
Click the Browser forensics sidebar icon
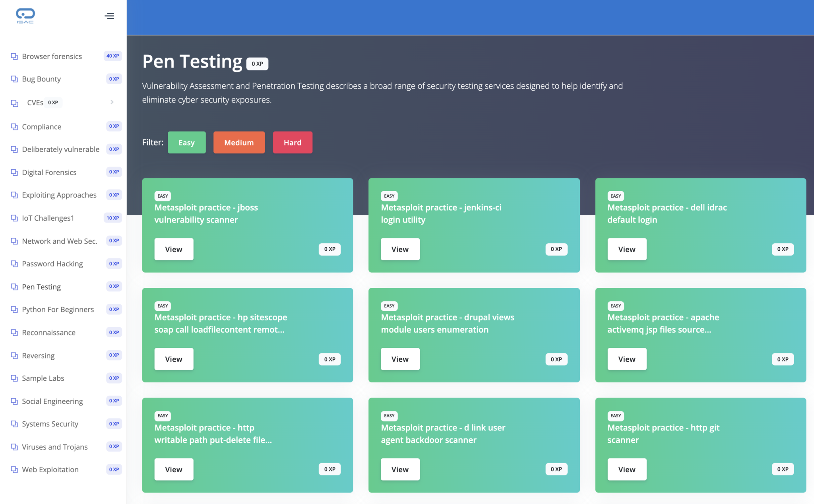[14, 56]
